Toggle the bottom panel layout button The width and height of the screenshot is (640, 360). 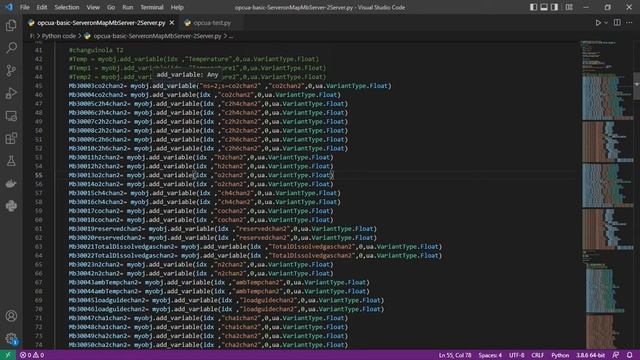click(x=544, y=7)
